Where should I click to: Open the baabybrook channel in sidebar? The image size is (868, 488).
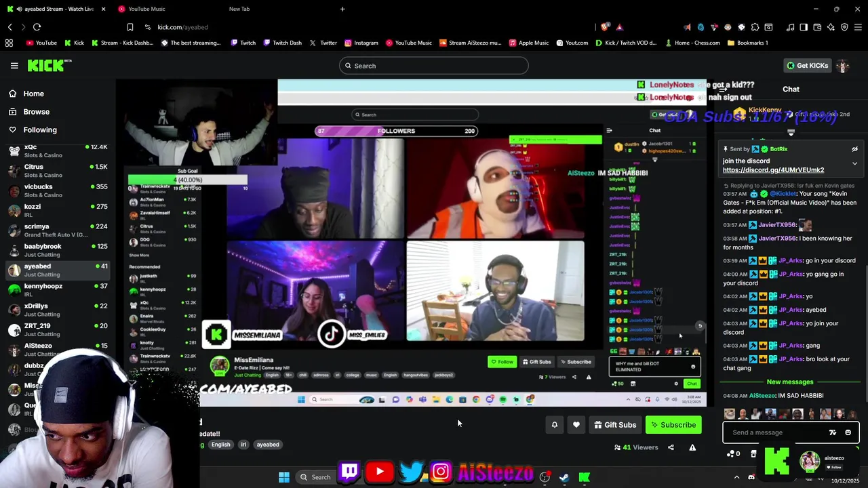point(58,250)
